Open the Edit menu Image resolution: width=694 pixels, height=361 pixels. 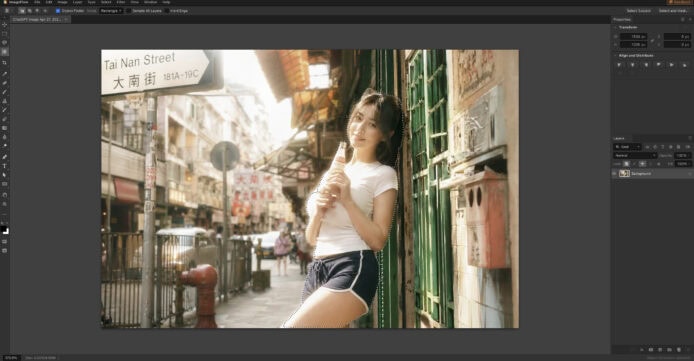(x=49, y=2)
